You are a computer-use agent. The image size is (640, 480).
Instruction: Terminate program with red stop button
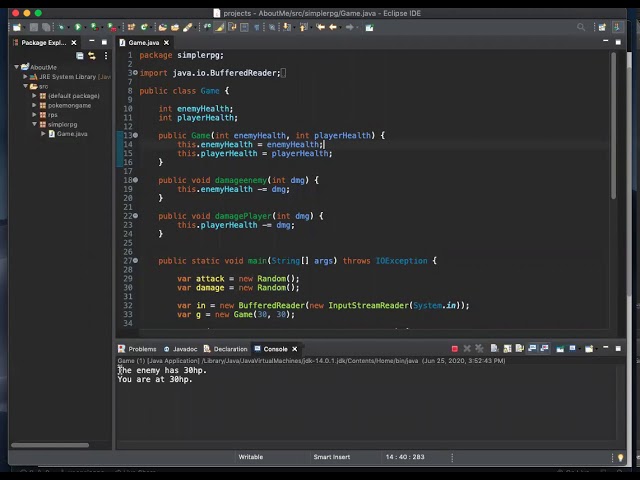455,349
